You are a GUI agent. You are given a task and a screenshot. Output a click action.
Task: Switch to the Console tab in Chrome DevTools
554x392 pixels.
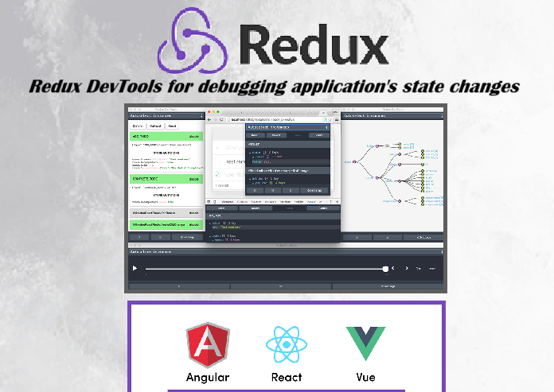[x=242, y=202]
